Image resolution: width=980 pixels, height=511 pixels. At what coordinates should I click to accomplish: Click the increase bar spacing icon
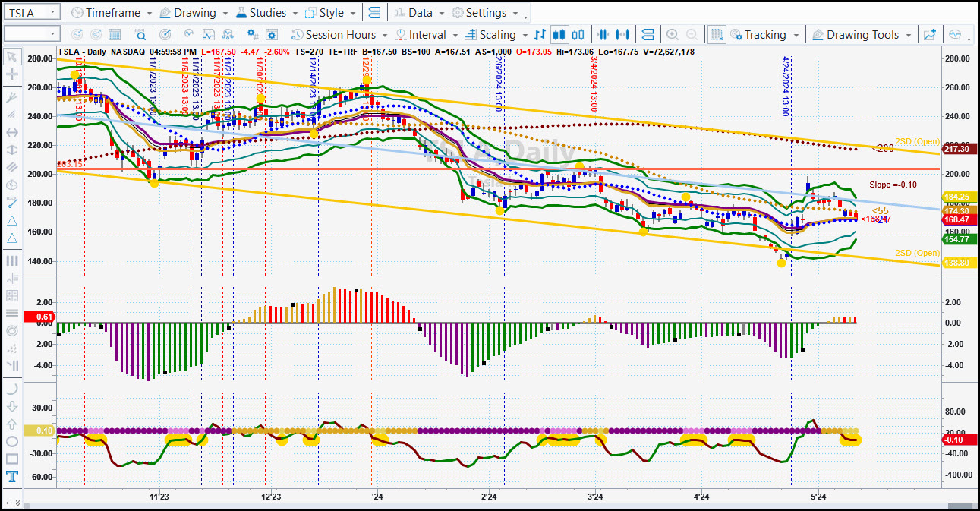tap(623, 34)
